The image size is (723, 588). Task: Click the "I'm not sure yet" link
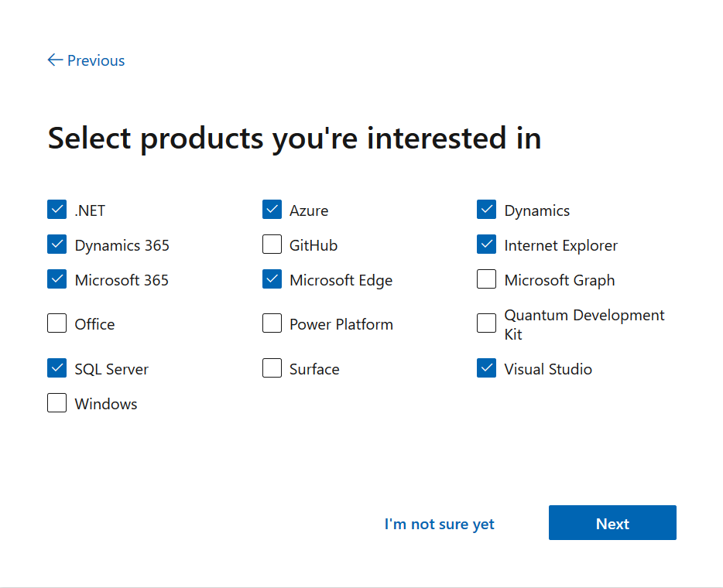(x=439, y=524)
